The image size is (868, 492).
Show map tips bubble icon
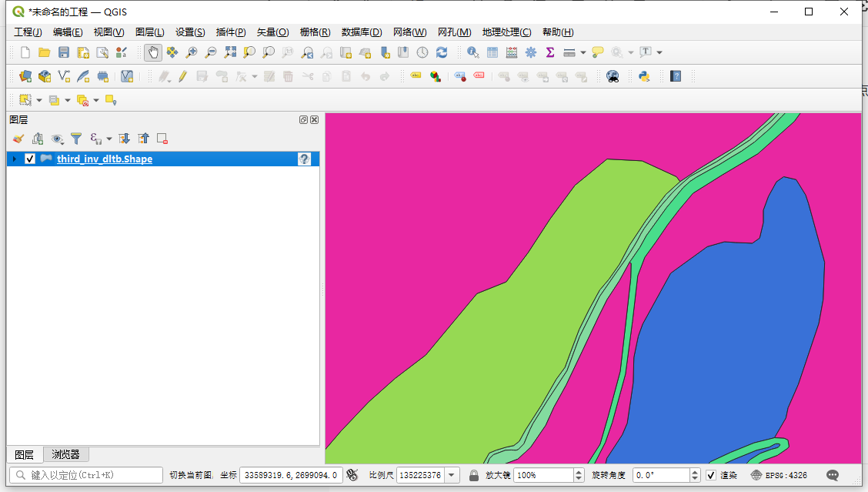597,52
